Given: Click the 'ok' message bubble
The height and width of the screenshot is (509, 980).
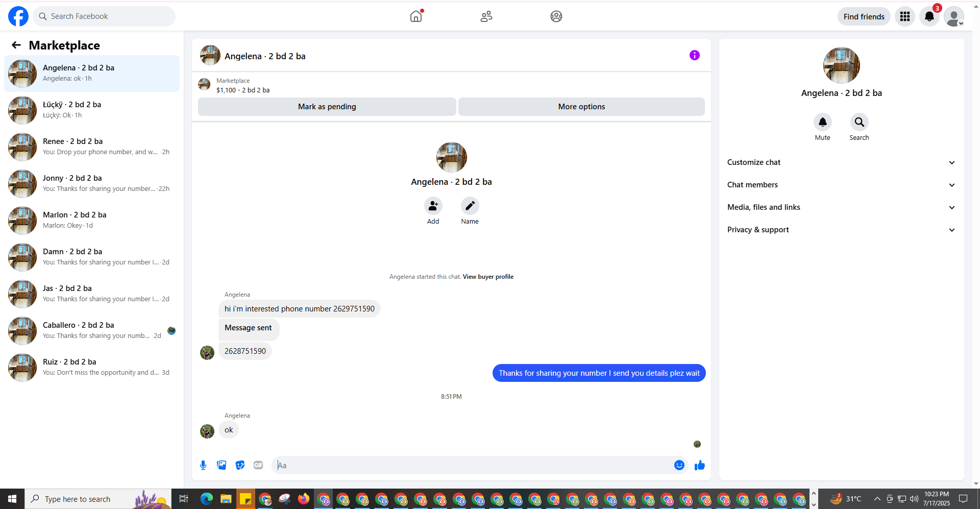Looking at the screenshot, I should [x=229, y=430].
